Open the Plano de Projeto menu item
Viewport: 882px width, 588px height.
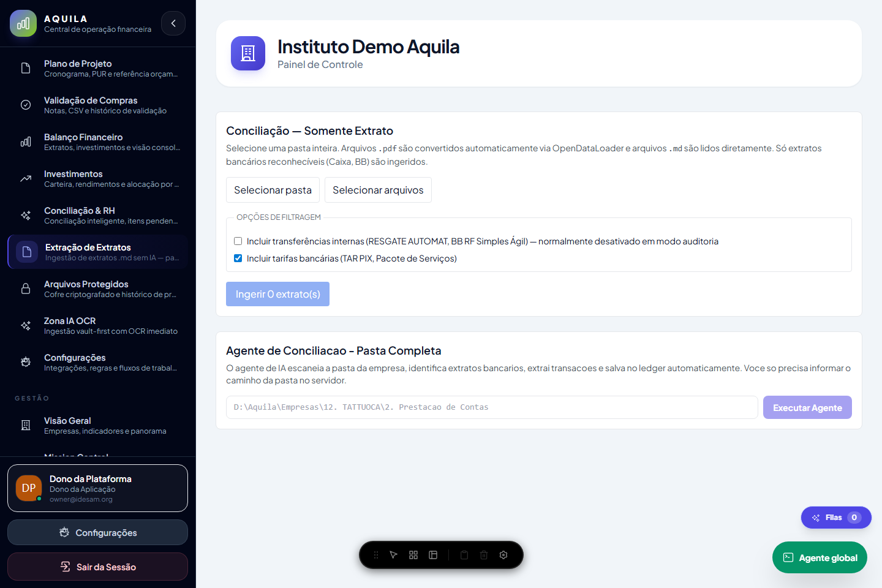[x=98, y=68]
